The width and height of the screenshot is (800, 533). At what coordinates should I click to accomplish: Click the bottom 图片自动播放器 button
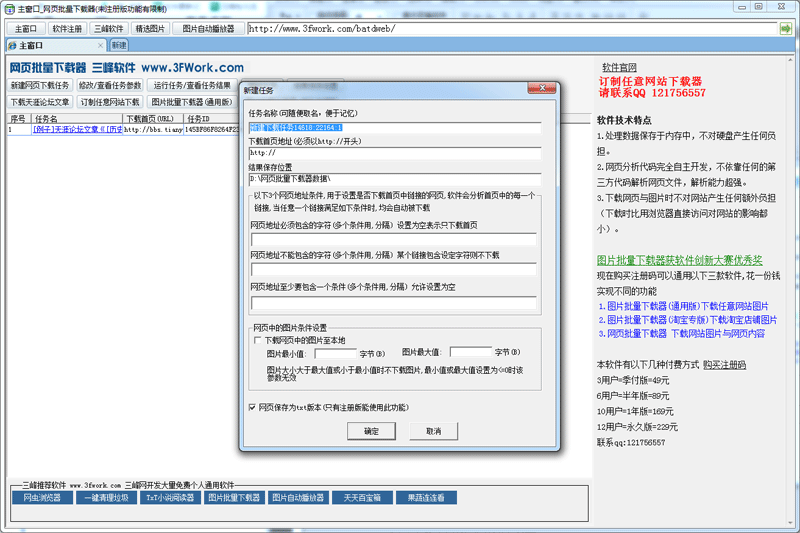(x=298, y=497)
